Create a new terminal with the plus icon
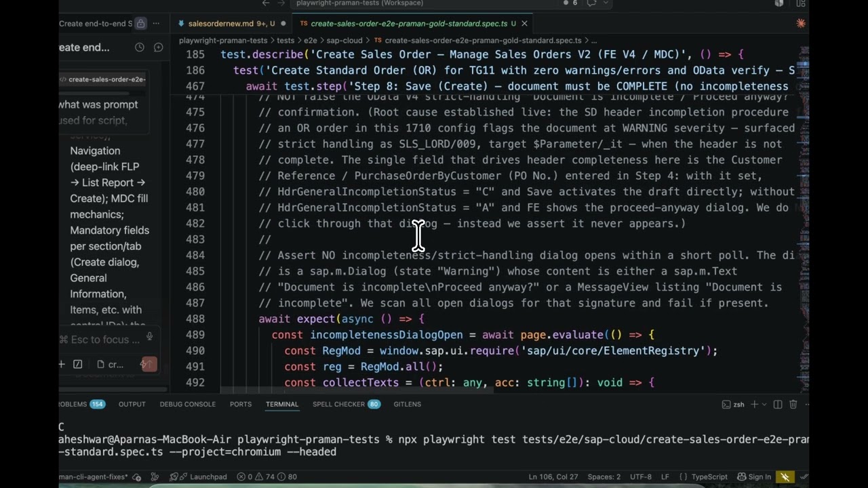Screen dimensions: 868x488 [x=755, y=404]
